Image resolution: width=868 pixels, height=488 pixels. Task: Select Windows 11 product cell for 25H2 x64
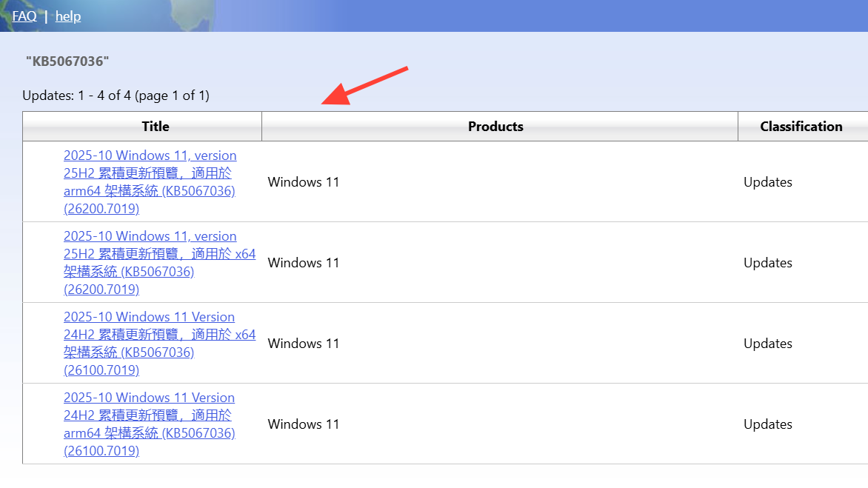[304, 263]
